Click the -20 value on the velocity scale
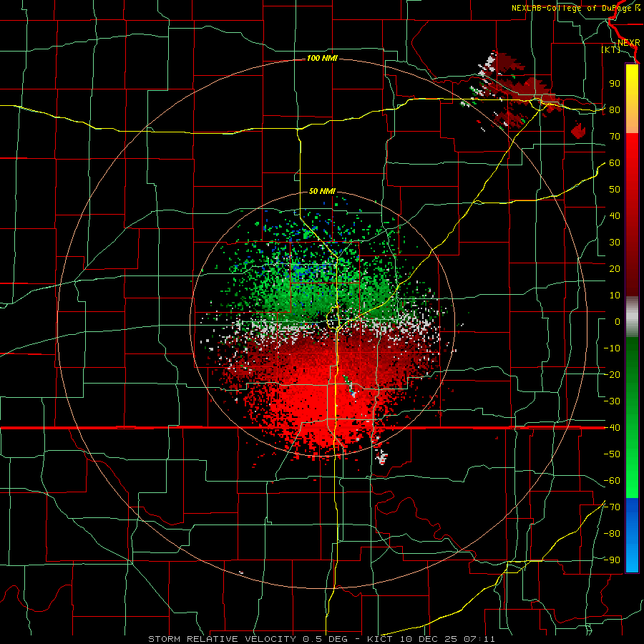The image size is (644, 644). pos(612,375)
